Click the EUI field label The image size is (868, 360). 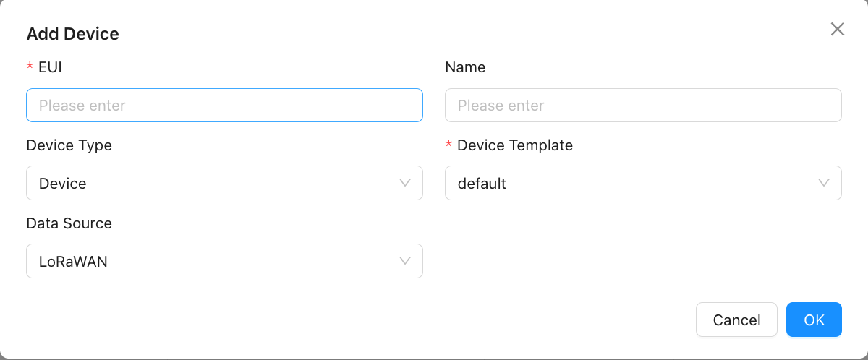[49, 67]
